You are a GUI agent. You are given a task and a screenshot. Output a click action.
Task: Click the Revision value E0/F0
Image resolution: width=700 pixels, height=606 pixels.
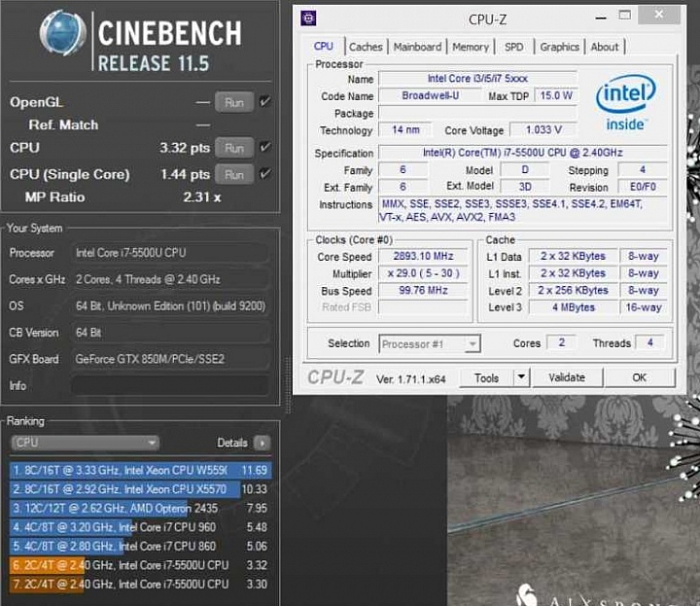[x=643, y=187]
